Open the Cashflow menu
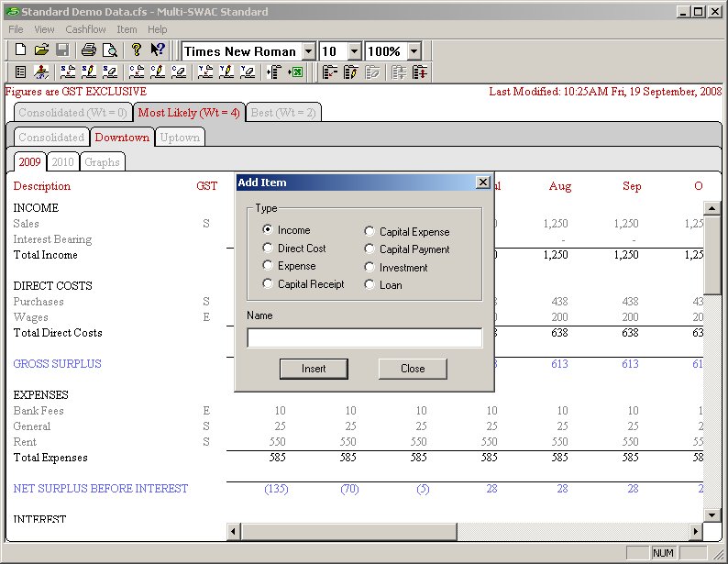Viewport: 728px width, 564px height. click(x=86, y=29)
